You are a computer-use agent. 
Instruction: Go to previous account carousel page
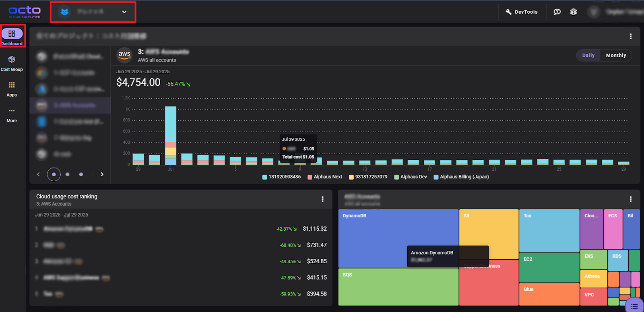point(39,174)
